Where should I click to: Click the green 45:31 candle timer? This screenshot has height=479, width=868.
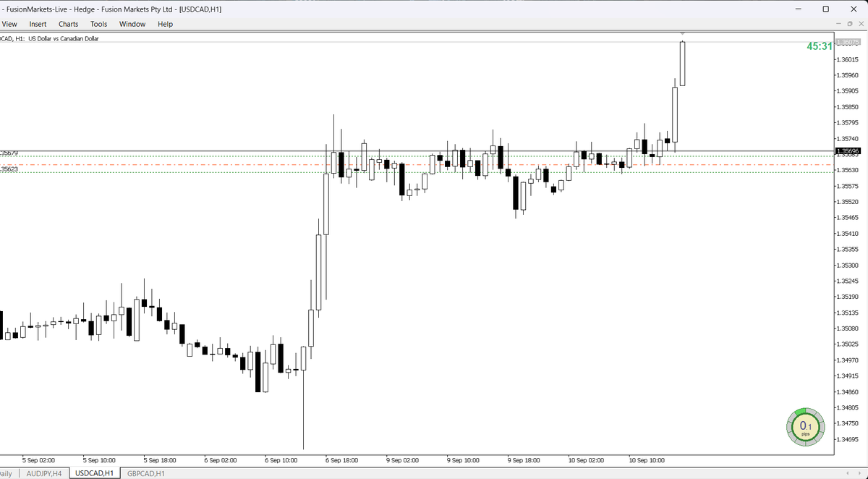click(820, 46)
